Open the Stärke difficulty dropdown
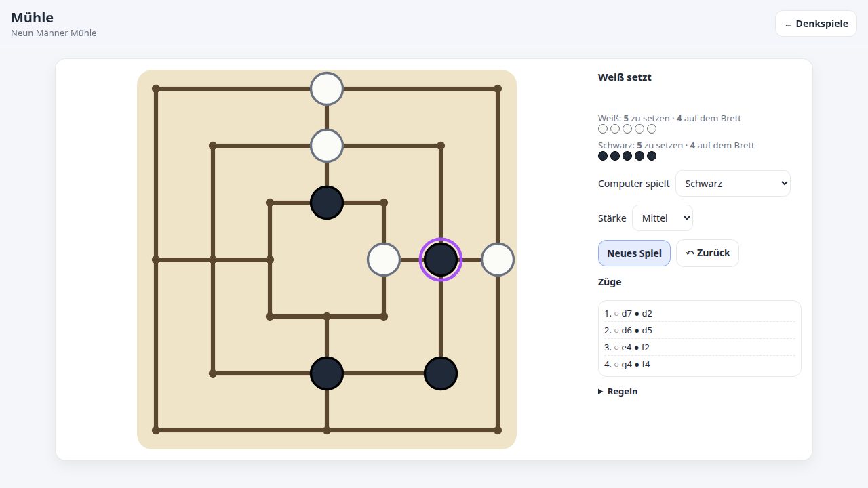 pyautogui.click(x=663, y=218)
